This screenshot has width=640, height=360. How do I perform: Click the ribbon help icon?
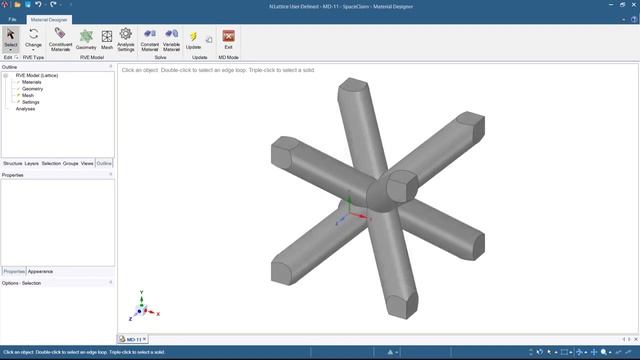(634, 19)
